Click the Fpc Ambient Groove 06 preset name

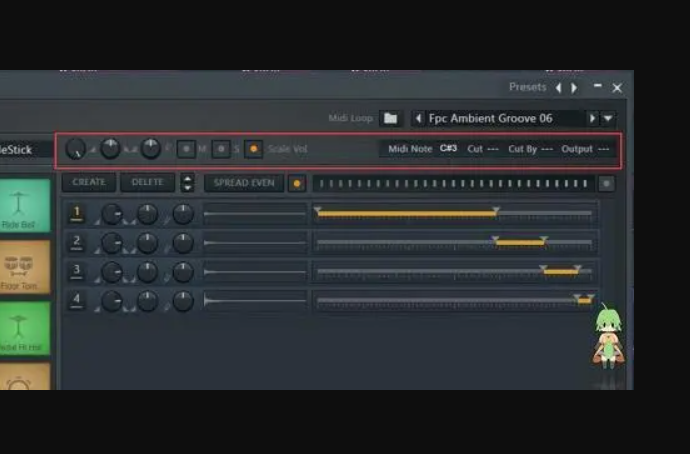pyautogui.click(x=491, y=118)
